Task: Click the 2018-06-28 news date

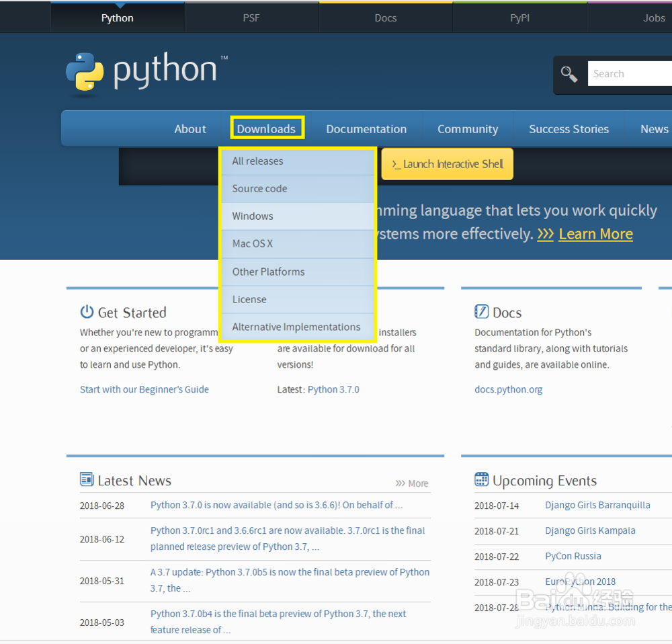Action: (102, 506)
